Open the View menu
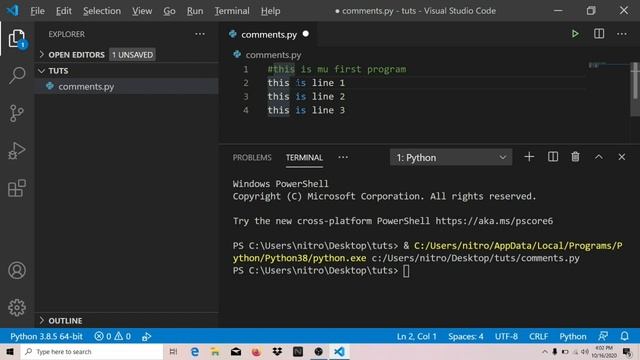640x360 pixels. [142, 11]
